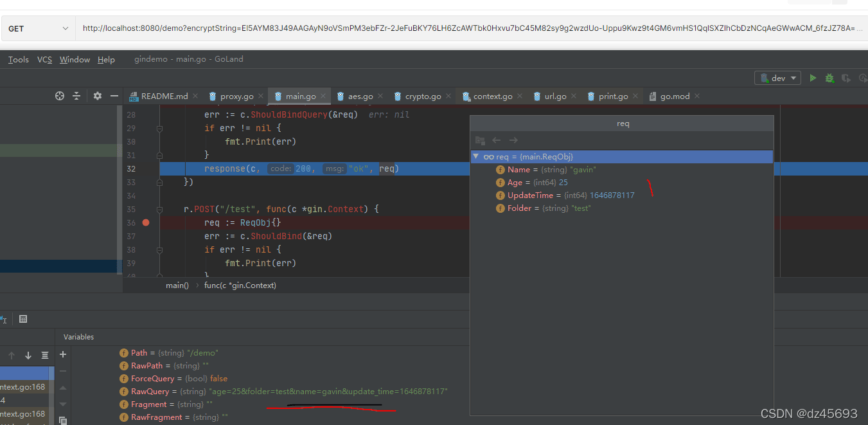The image size is (868, 425).
Task: Hide the project panel with minus icon
Action: (x=114, y=96)
